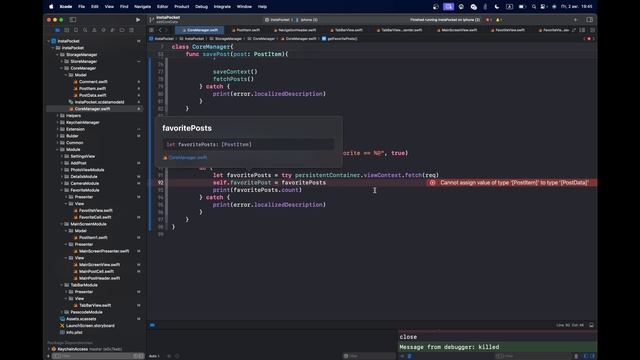Collapse the FavoriteModule group
The width and height of the screenshot is (640, 360).
62,190
